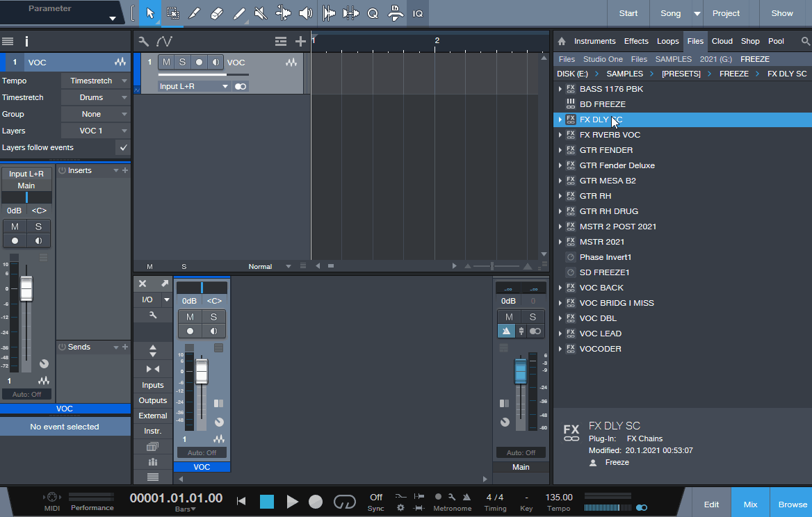Start playback with the Play button
Screen dimensions: 812x517
tap(292, 502)
